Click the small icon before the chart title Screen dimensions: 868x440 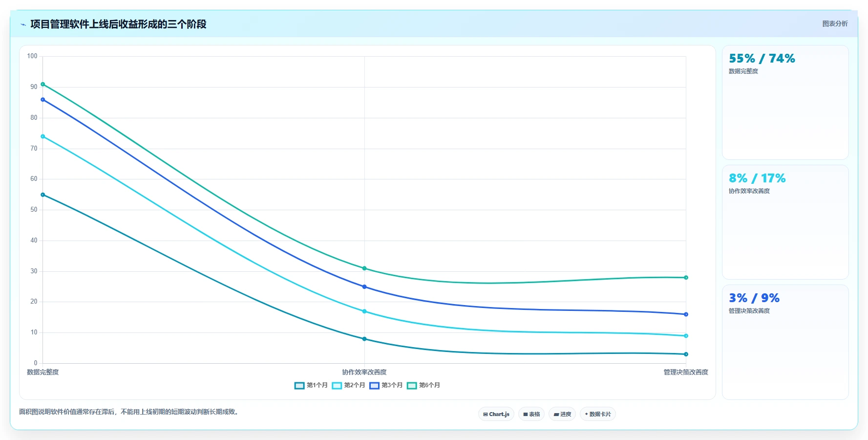[23, 24]
